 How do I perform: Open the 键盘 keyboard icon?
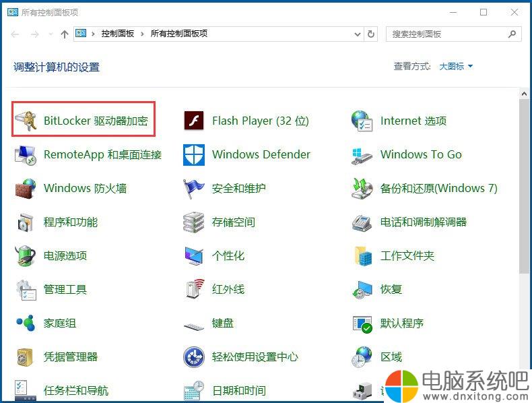194,326
